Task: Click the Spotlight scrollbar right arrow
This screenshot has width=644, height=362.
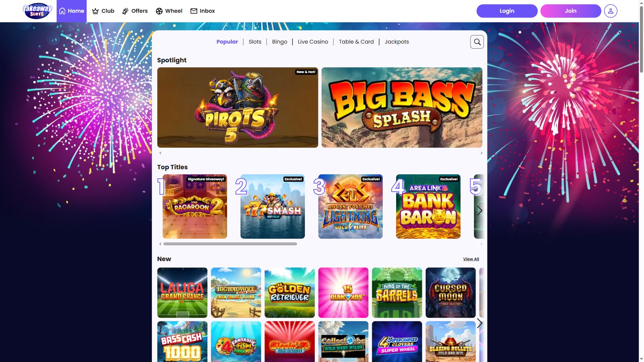Action: tap(482, 153)
